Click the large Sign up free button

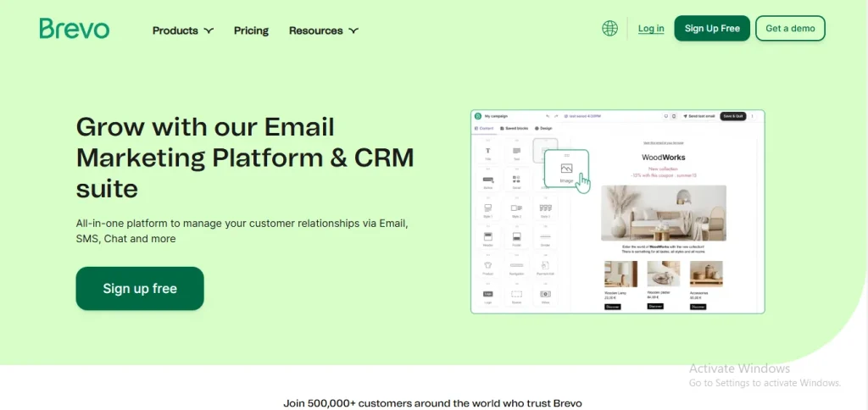tap(140, 289)
